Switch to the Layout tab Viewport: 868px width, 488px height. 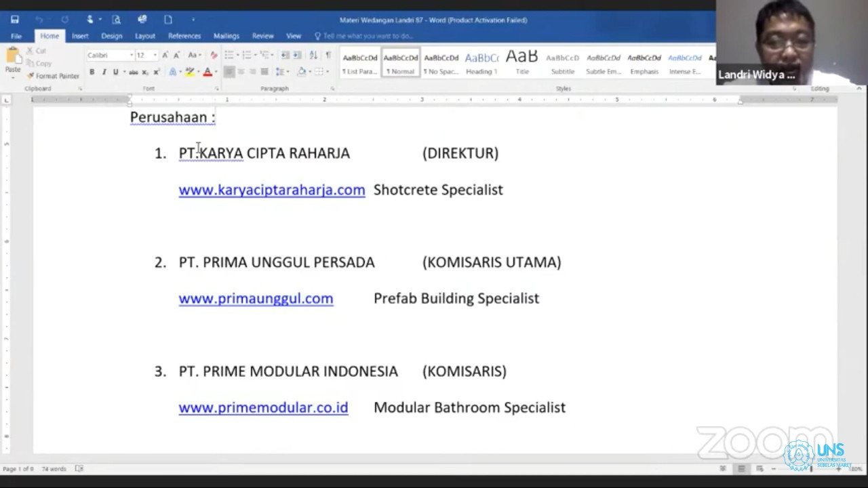[145, 36]
